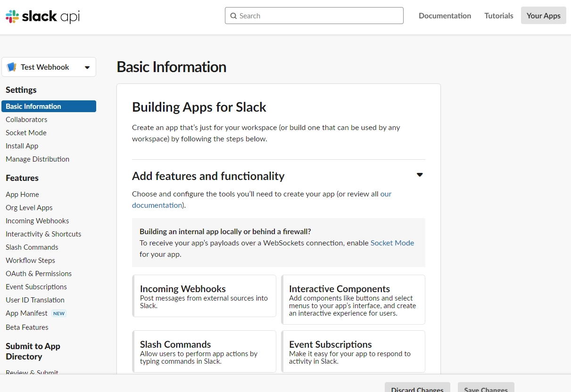Open Interactivity & Shortcuts page

click(x=43, y=234)
